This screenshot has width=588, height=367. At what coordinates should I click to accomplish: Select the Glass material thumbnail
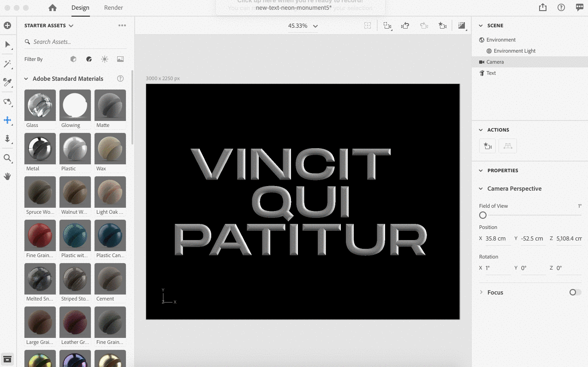point(40,105)
